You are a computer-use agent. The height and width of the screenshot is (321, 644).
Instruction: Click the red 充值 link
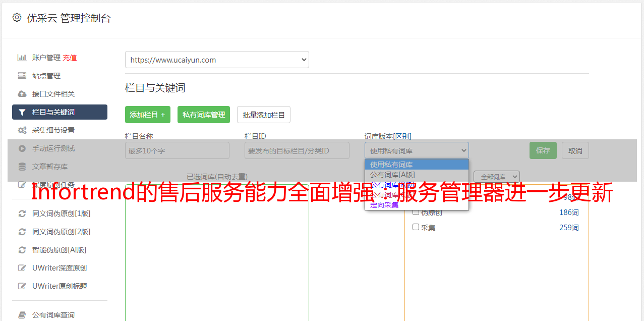pos(70,58)
